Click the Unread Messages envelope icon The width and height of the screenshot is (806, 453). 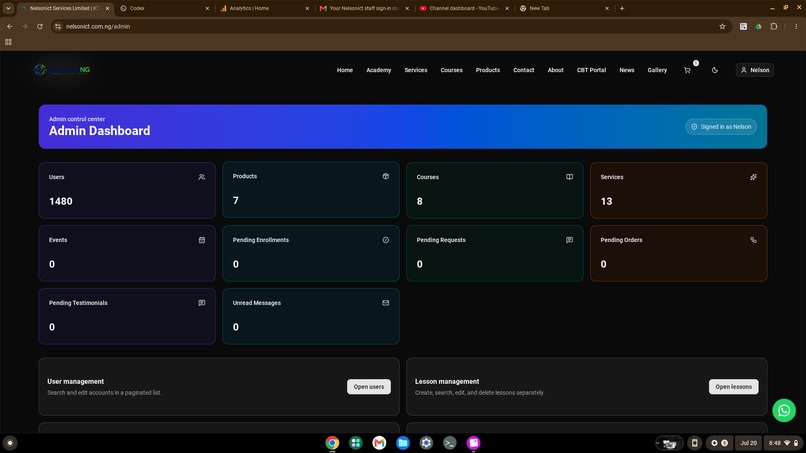coord(386,303)
